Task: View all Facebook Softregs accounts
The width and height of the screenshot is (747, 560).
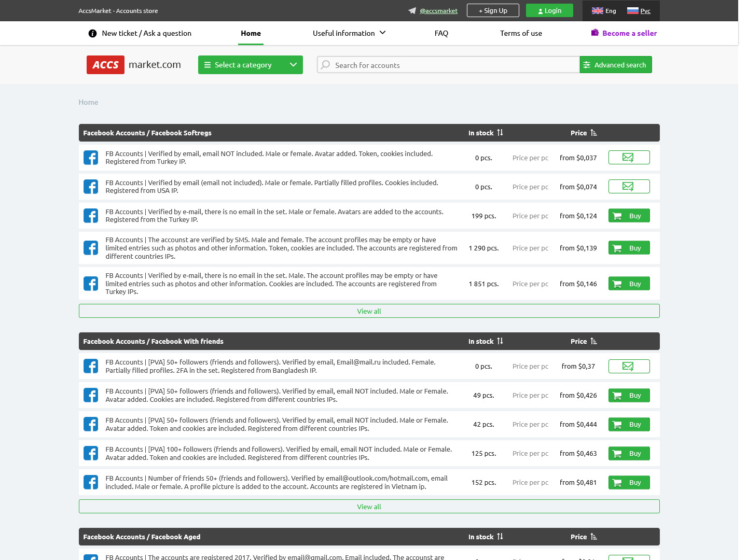Action: (x=369, y=311)
